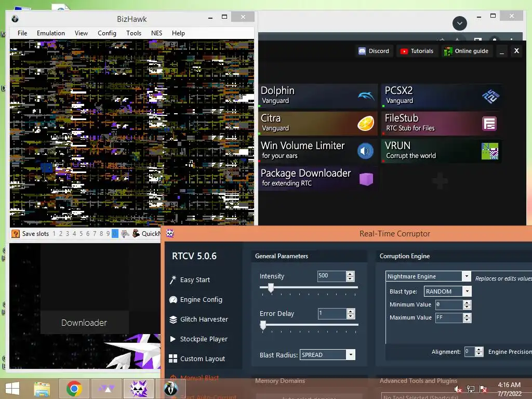Click the QuickNes core icon in BizHawk
Viewport: 532px width, 399px height.
tap(136, 233)
